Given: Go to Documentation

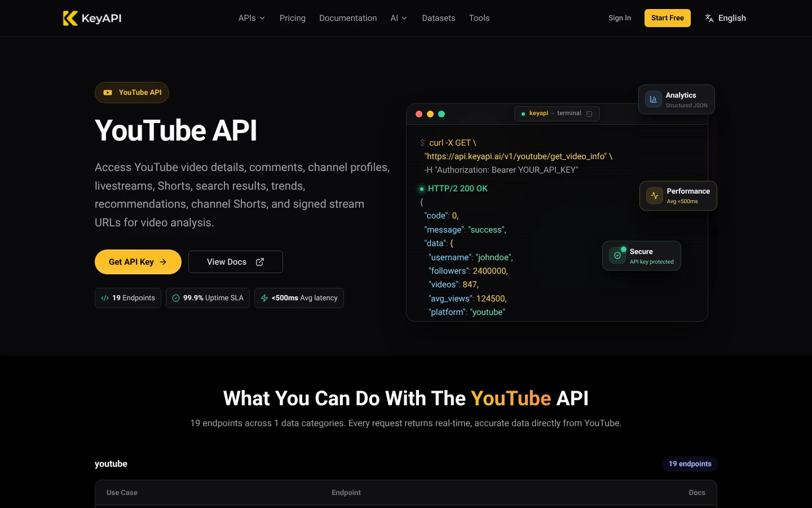Looking at the screenshot, I should click(x=348, y=18).
